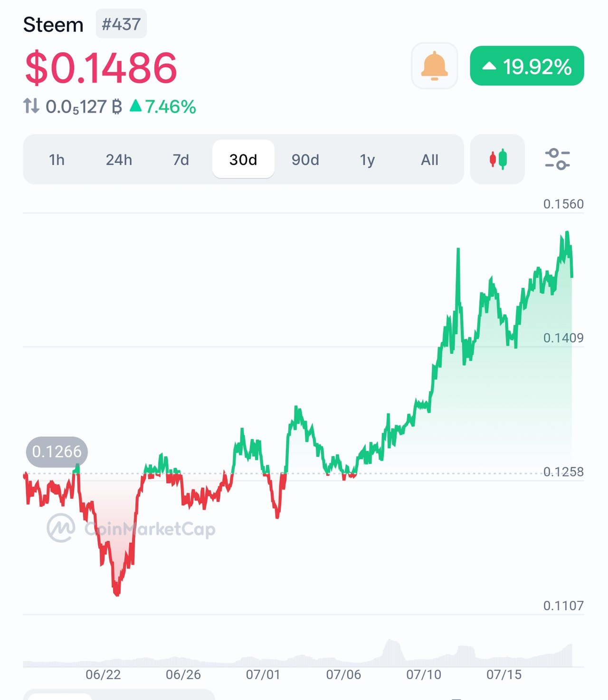608x700 pixels.
Task: Tap the chart peak near 07/10
Action: tap(458, 249)
